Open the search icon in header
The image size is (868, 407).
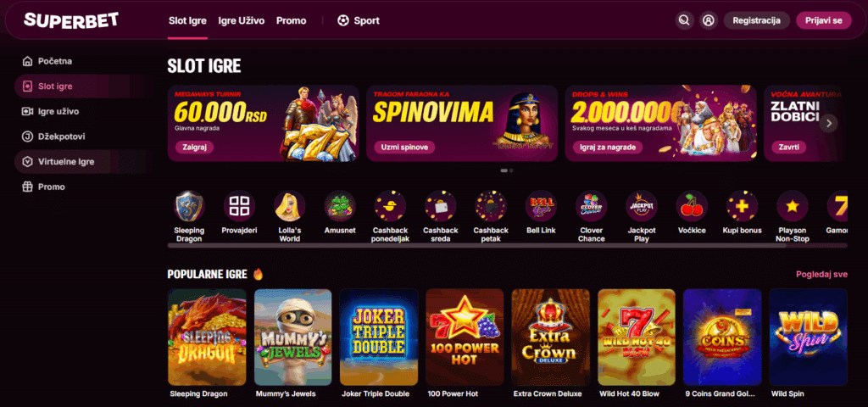684,20
